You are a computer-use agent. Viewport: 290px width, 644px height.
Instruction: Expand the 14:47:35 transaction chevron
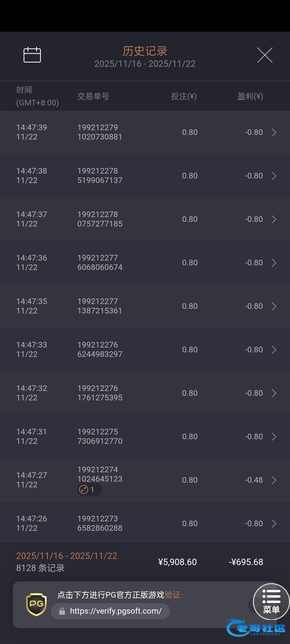click(274, 306)
